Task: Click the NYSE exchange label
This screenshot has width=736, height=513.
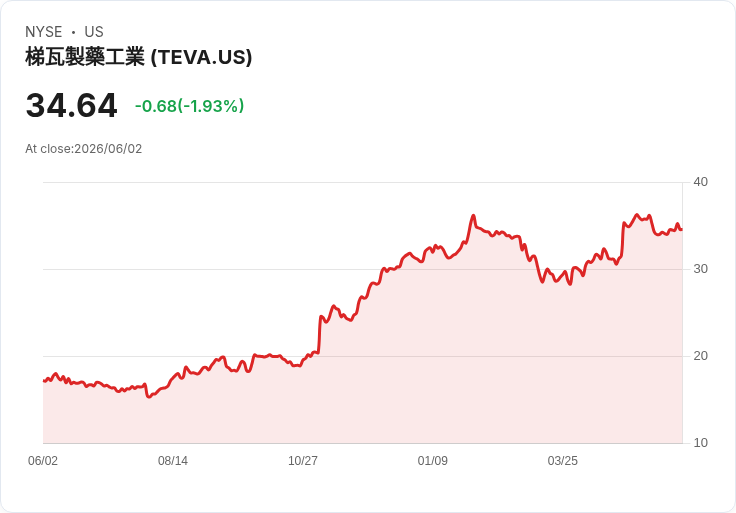Action: [x=44, y=32]
